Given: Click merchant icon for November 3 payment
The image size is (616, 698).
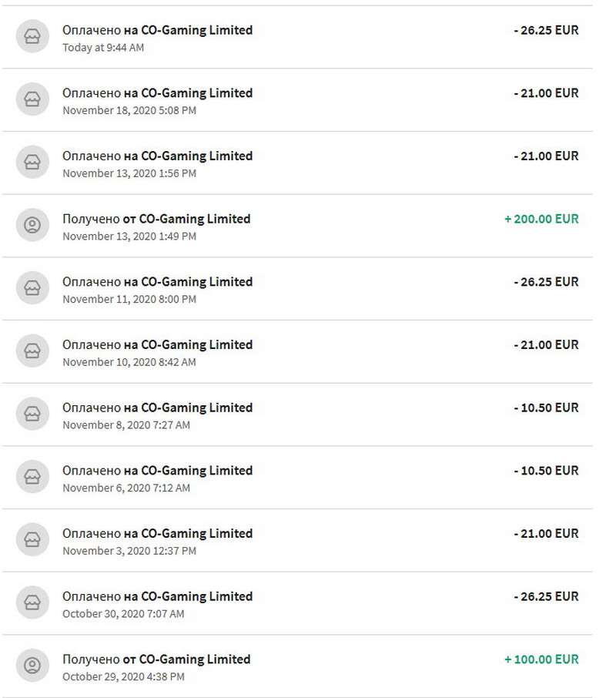Looking at the screenshot, I should point(32,540).
